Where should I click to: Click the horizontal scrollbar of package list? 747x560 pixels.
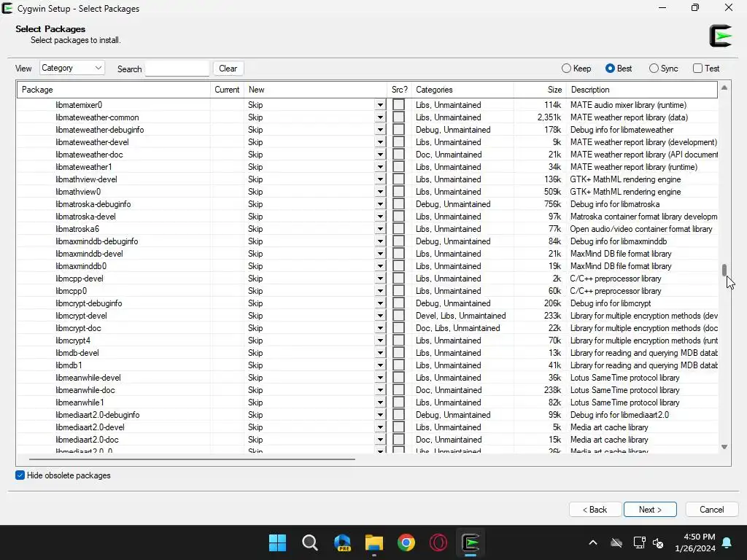(x=192, y=459)
